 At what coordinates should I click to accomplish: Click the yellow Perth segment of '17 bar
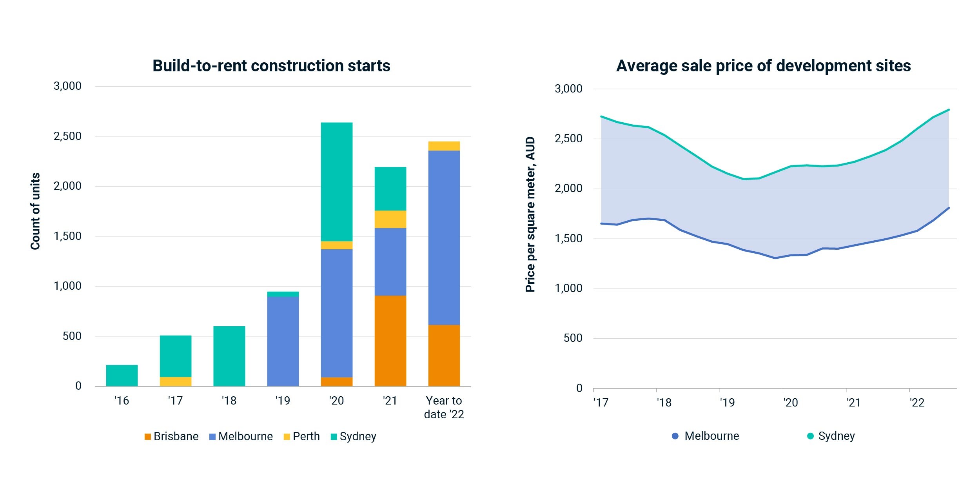point(176,382)
